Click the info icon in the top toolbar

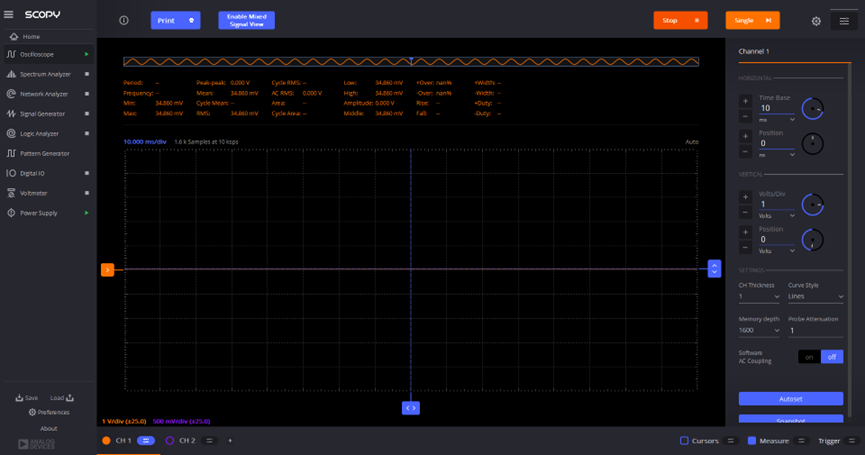coord(124,20)
